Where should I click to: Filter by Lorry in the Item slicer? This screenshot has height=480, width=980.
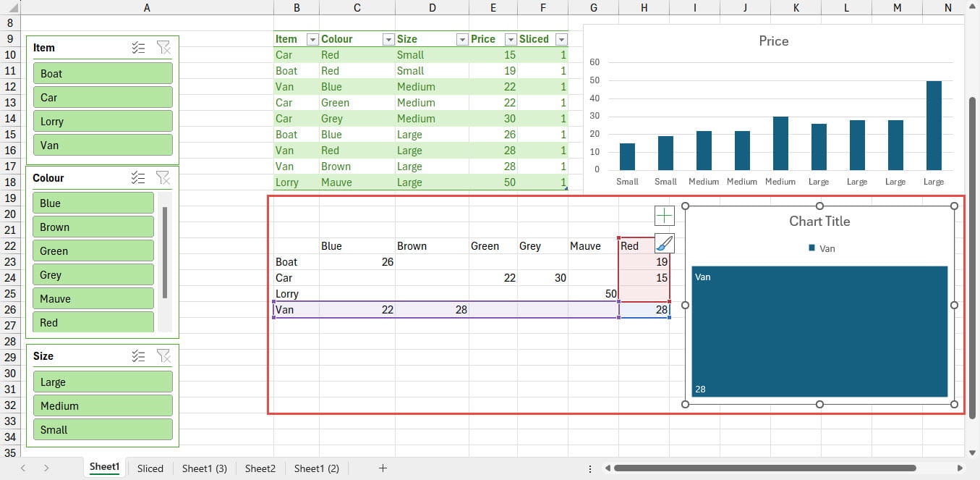click(103, 122)
